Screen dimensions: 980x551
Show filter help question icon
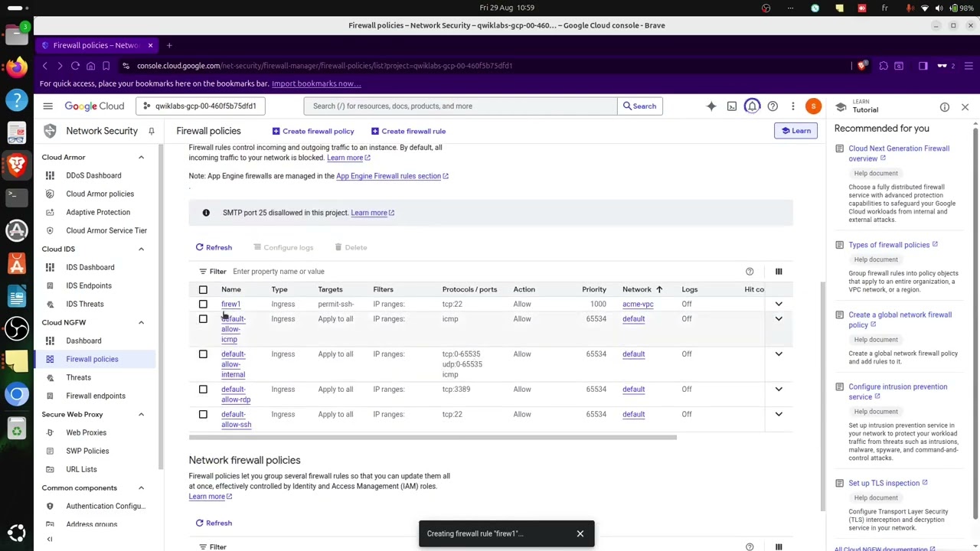pos(750,272)
